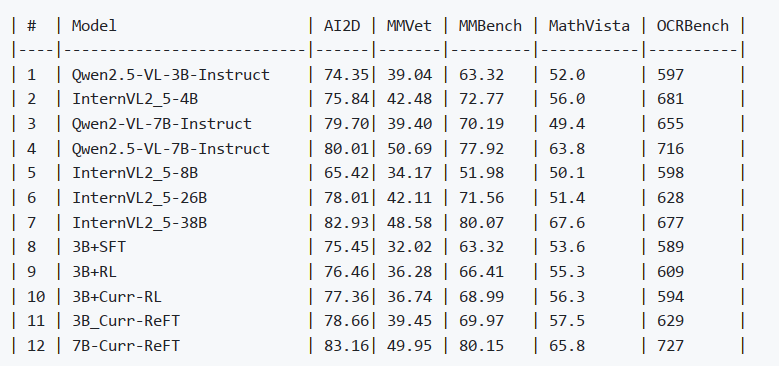Click the 3B_Curr-ReFT model entry
The image size is (779, 366).
click(126, 321)
